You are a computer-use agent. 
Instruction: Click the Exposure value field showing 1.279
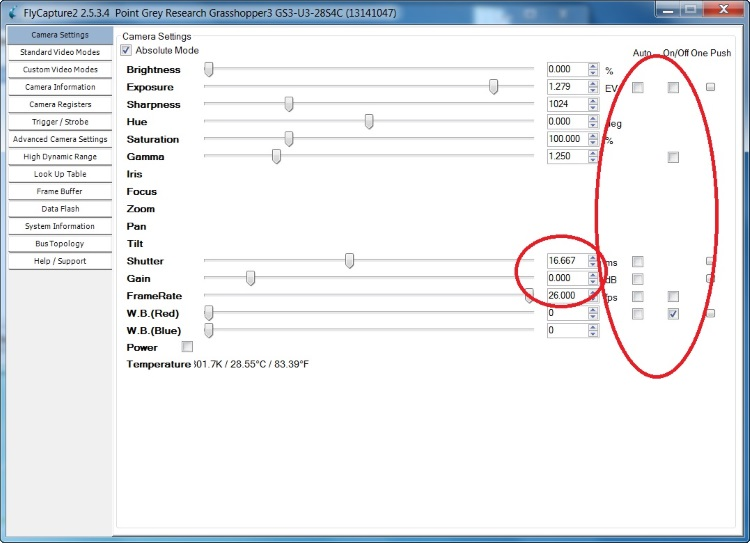[x=567, y=87]
